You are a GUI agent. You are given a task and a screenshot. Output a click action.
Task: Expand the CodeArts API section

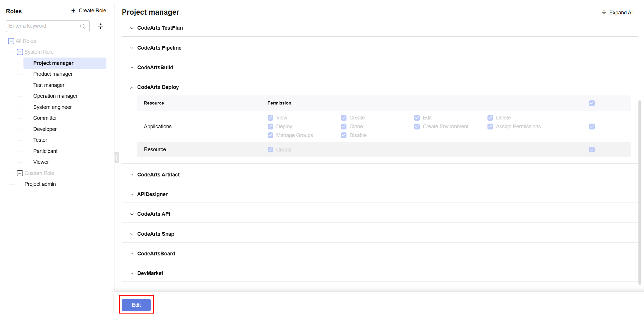click(132, 214)
